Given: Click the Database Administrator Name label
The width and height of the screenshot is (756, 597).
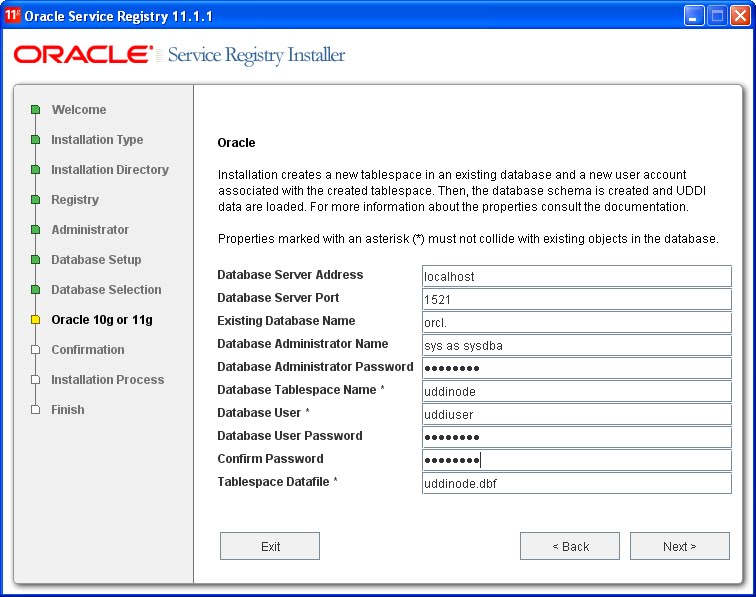Looking at the screenshot, I should click(x=303, y=343).
